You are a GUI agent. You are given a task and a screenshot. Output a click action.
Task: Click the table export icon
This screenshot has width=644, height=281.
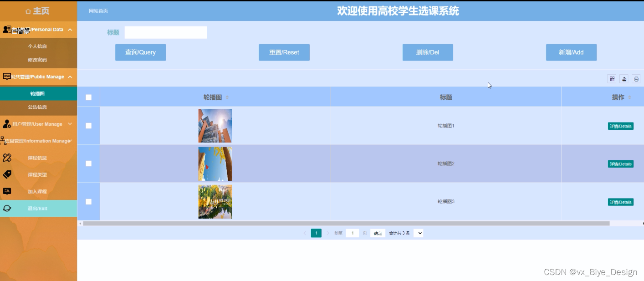point(624,79)
